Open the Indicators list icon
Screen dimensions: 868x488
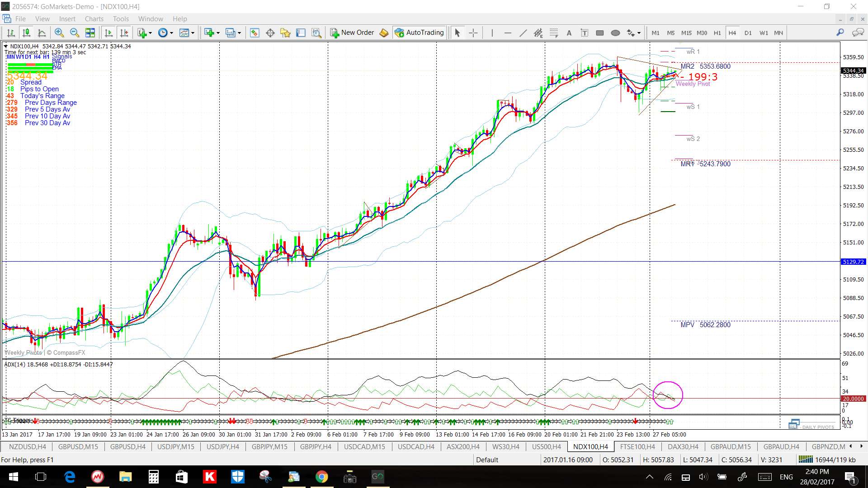[x=142, y=33]
